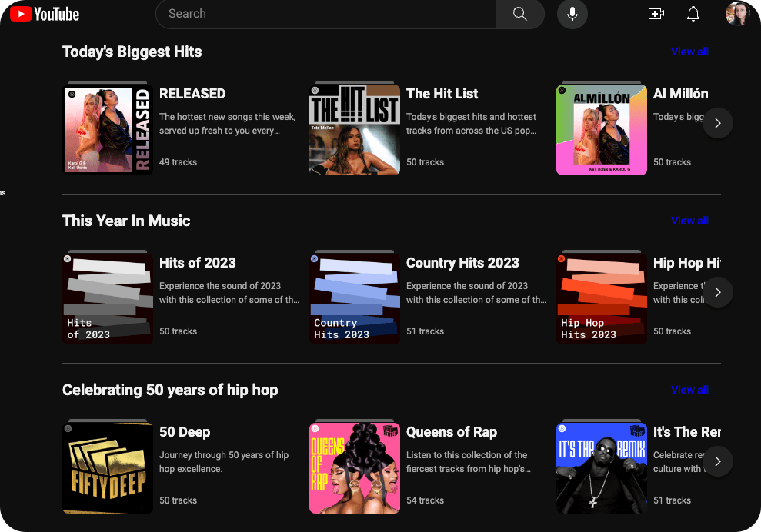This screenshot has height=532, width=761.
Task: Activate voice search microphone icon
Action: tap(572, 14)
